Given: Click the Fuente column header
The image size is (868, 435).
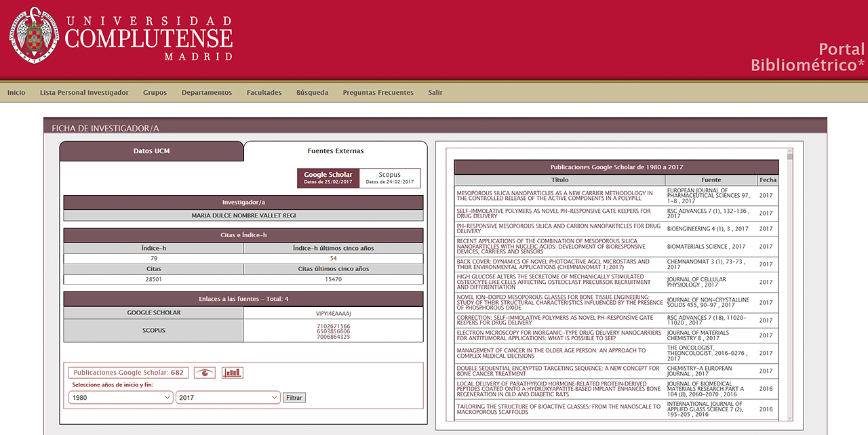Looking at the screenshot, I should [x=711, y=180].
